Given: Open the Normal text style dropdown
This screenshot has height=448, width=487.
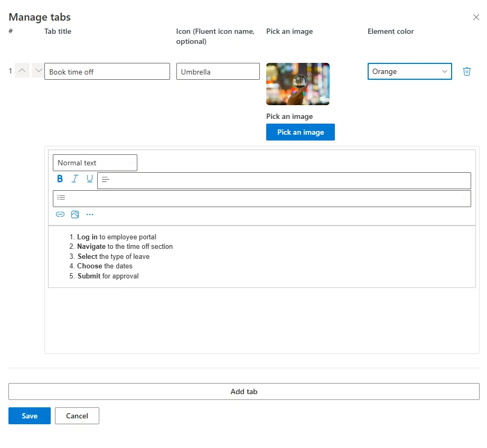Looking at the screenshot, I should 95,162.
